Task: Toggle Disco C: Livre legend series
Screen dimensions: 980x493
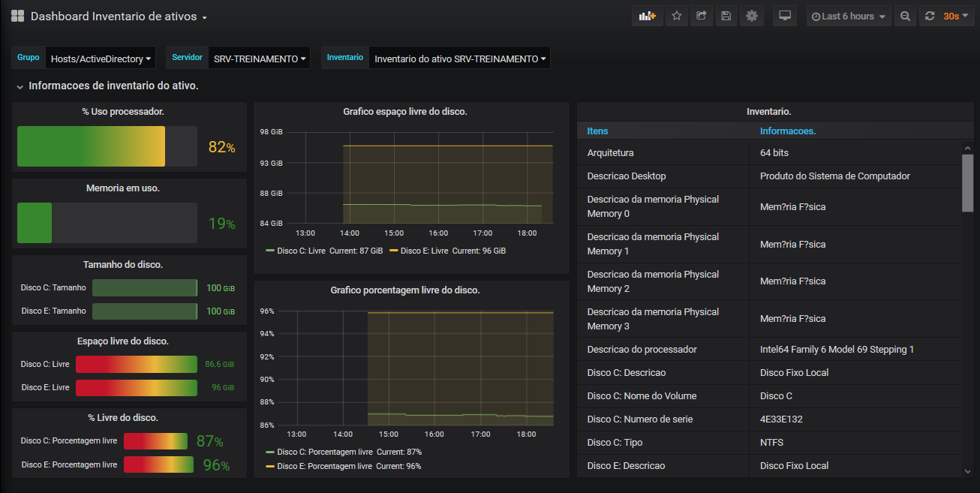Action: 301,251
